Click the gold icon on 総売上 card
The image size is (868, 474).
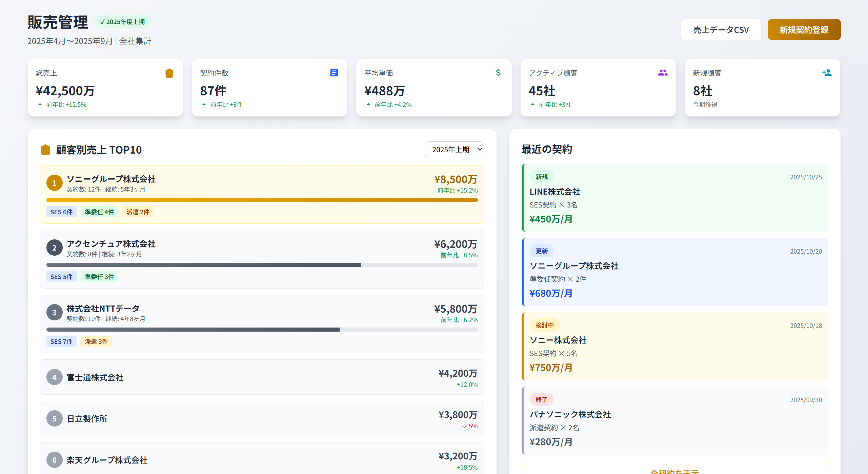169,73
